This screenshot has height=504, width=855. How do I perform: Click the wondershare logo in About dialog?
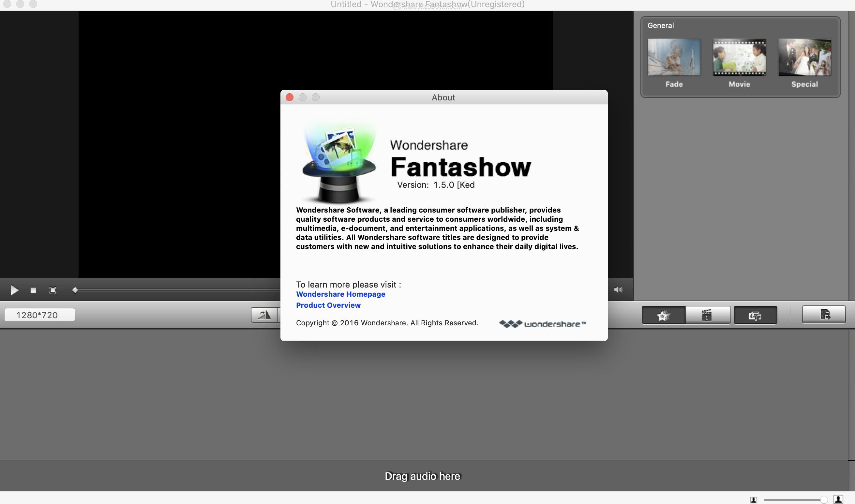[x=543, y=324]
